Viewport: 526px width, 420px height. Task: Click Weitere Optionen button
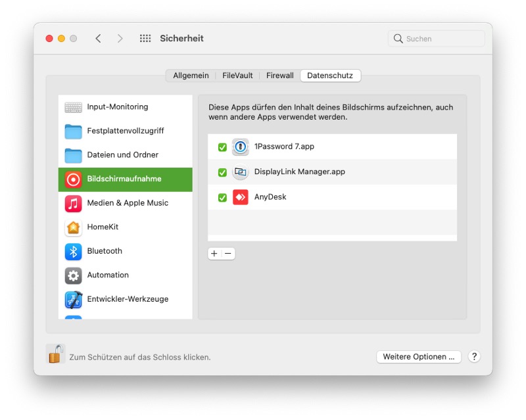418,357
